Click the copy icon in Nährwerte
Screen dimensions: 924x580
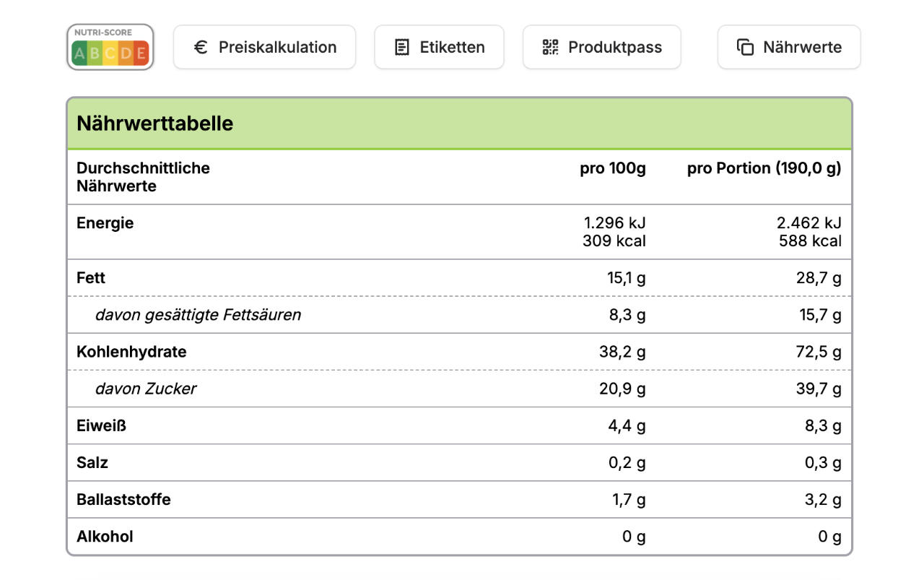745,48
